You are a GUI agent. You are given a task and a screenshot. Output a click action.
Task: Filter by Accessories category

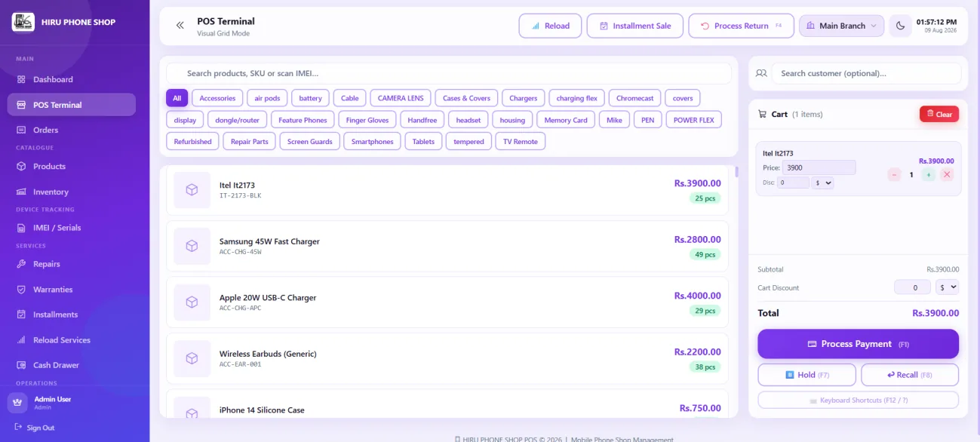217,98
